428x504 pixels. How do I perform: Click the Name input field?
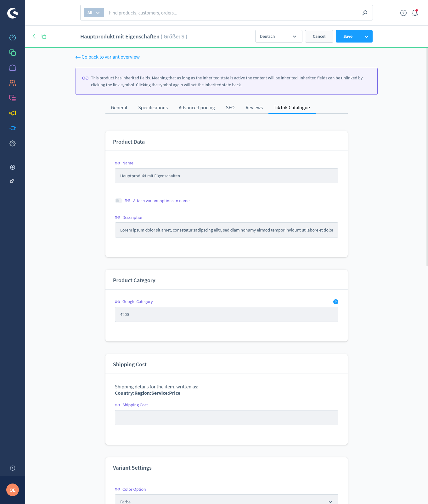coord(227,176)
